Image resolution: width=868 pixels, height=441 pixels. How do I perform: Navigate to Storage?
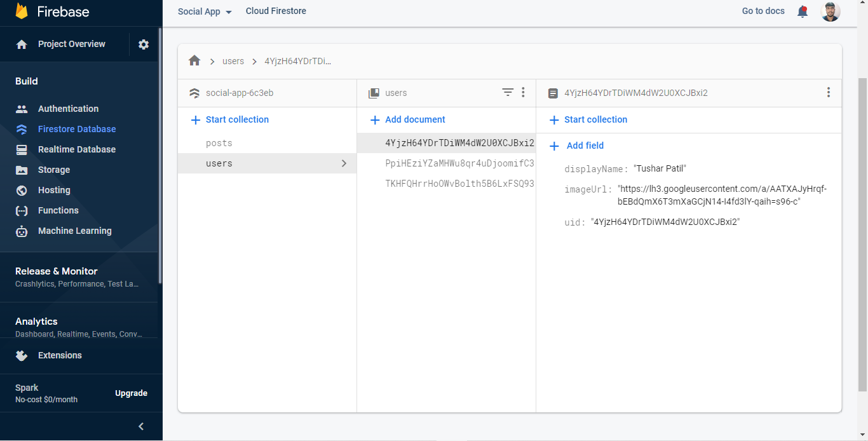click(54, 170)
